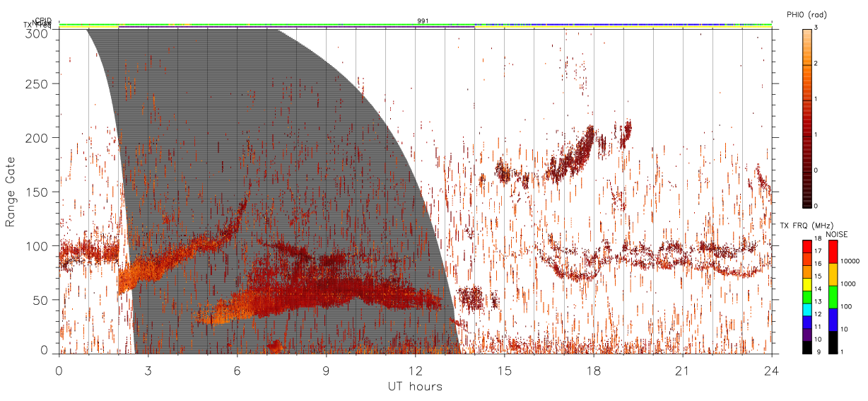Screen dimensions: 868x401
Task: Select the UT hours axis tick '15'
Action: click(x=505, y=370)
